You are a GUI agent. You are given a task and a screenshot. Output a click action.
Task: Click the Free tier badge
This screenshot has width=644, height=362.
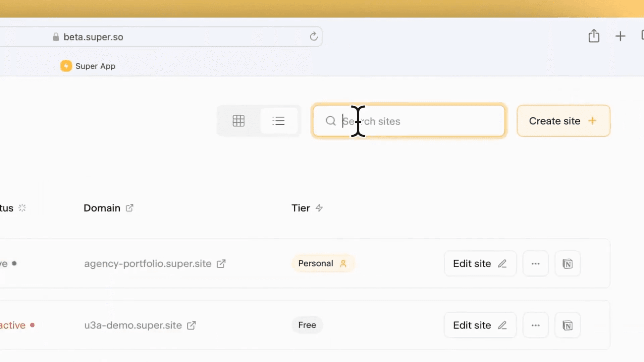pyautogui.click(x=307, y=325)
